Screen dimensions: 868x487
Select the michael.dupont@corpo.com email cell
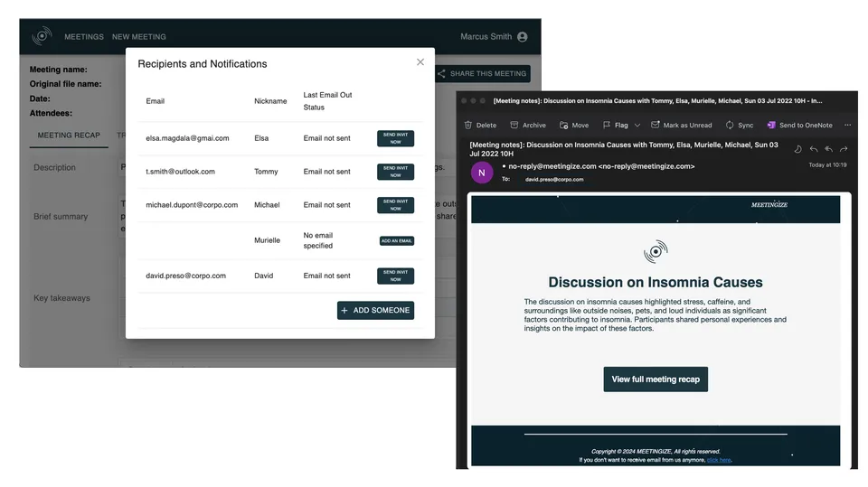pos(192,205)
